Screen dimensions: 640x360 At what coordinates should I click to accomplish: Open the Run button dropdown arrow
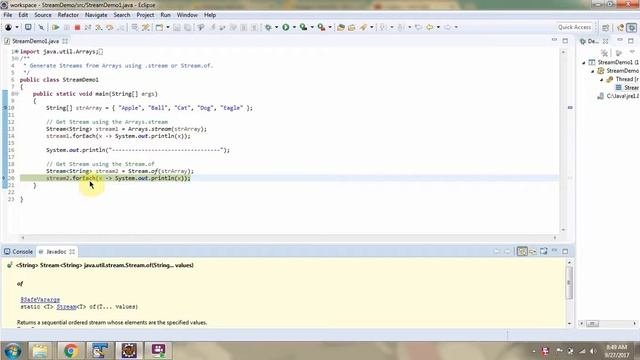coord(294,27)
